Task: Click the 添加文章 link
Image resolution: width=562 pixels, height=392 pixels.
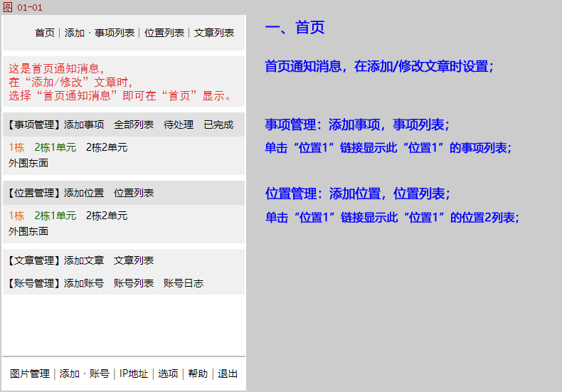Action: point(84,260)
